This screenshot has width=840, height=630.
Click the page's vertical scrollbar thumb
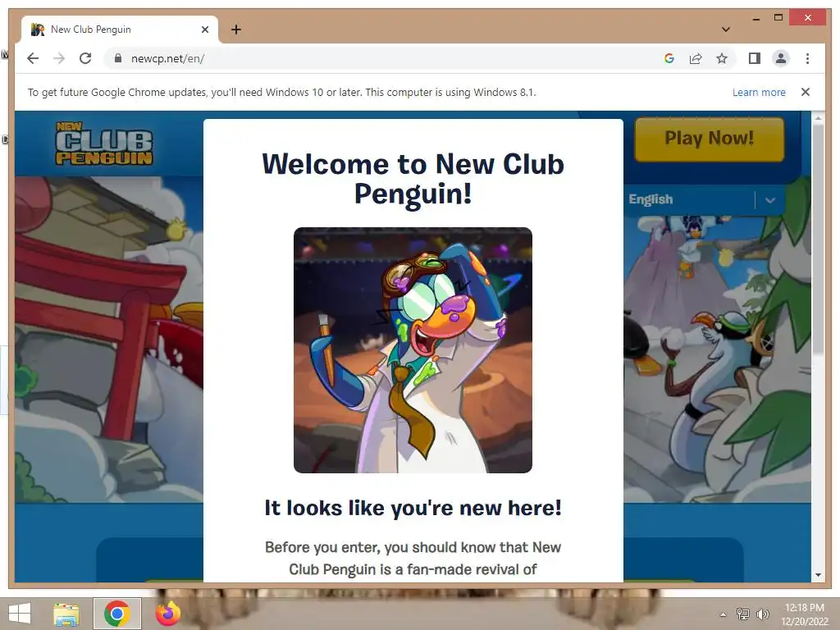point(818,239)
